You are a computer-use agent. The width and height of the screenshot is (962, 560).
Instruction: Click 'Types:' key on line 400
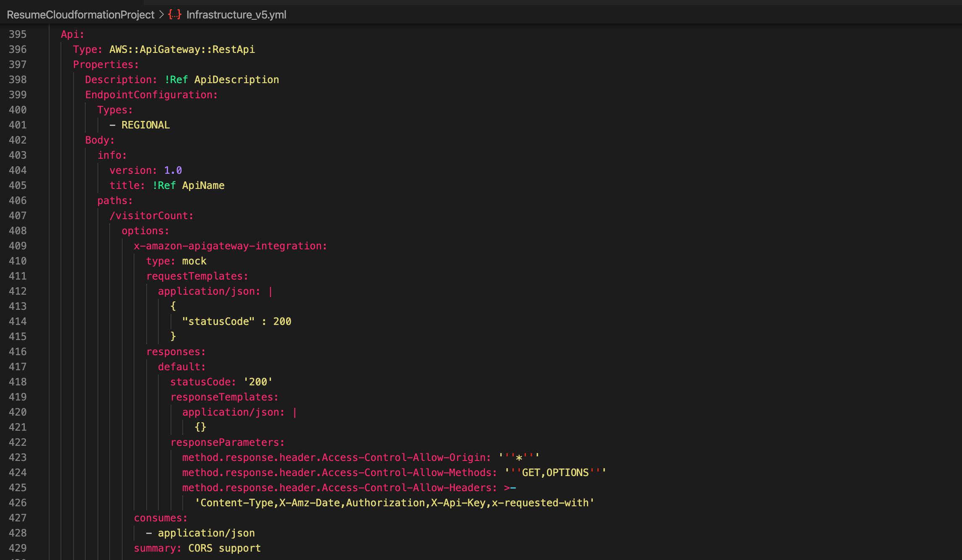[115, 110]
